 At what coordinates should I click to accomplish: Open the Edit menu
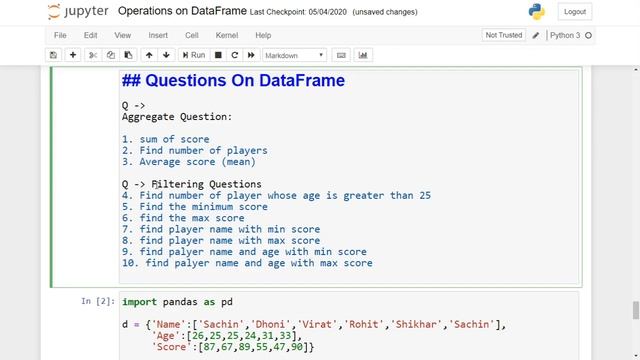tap(90, 36)
